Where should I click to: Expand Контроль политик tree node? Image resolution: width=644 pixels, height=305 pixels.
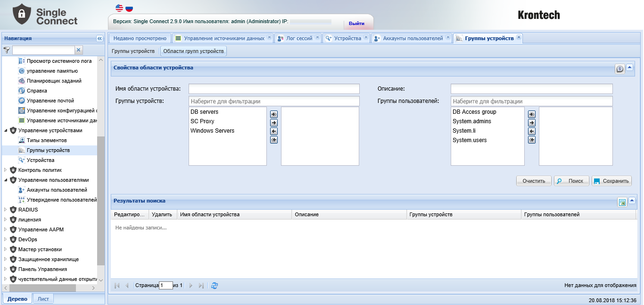6,170
